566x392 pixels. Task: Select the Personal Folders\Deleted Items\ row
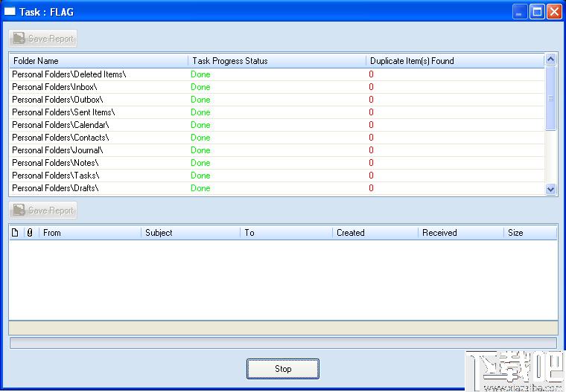277,74
